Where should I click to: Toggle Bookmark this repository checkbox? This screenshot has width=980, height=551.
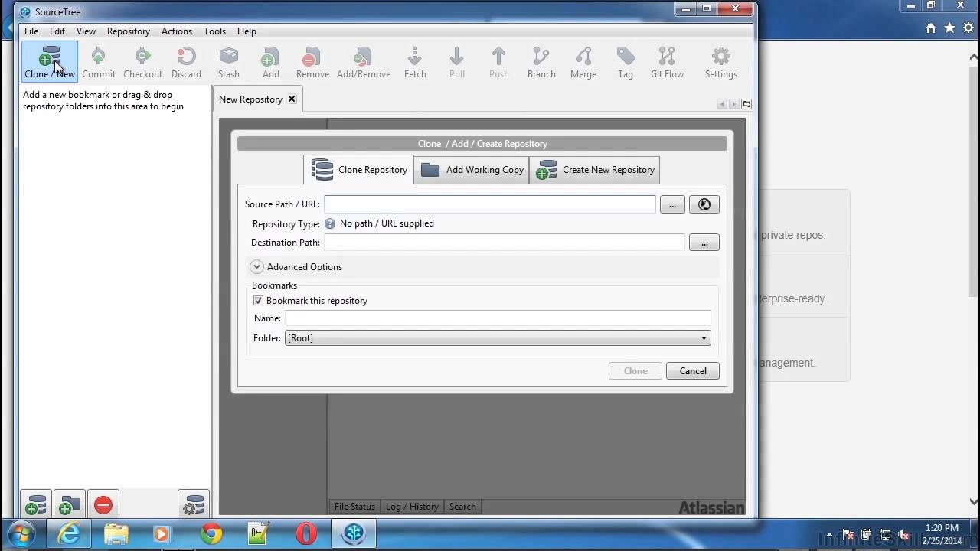click(x=258, y=301)
